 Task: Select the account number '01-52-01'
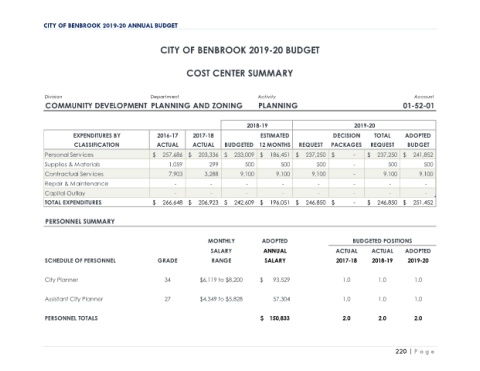point(418,106)
